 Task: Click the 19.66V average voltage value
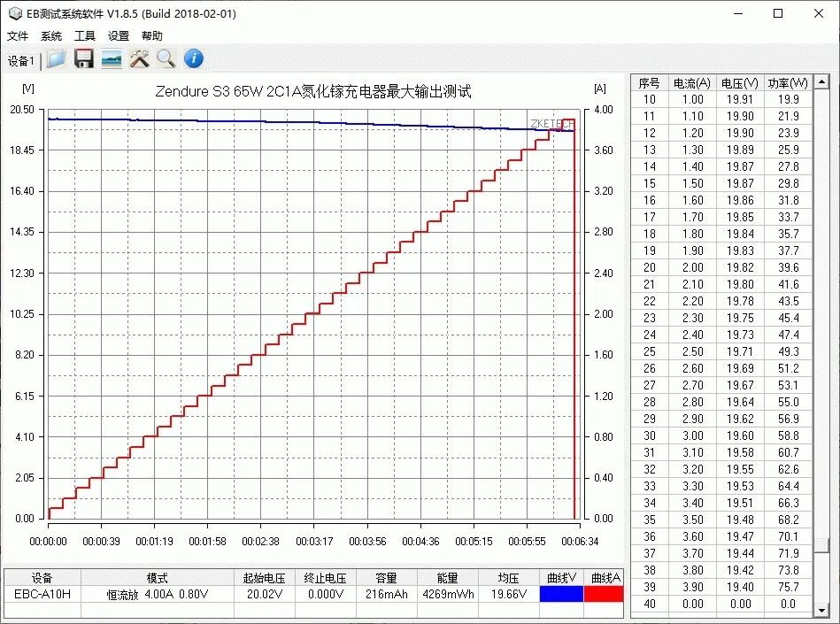(509, 594)
